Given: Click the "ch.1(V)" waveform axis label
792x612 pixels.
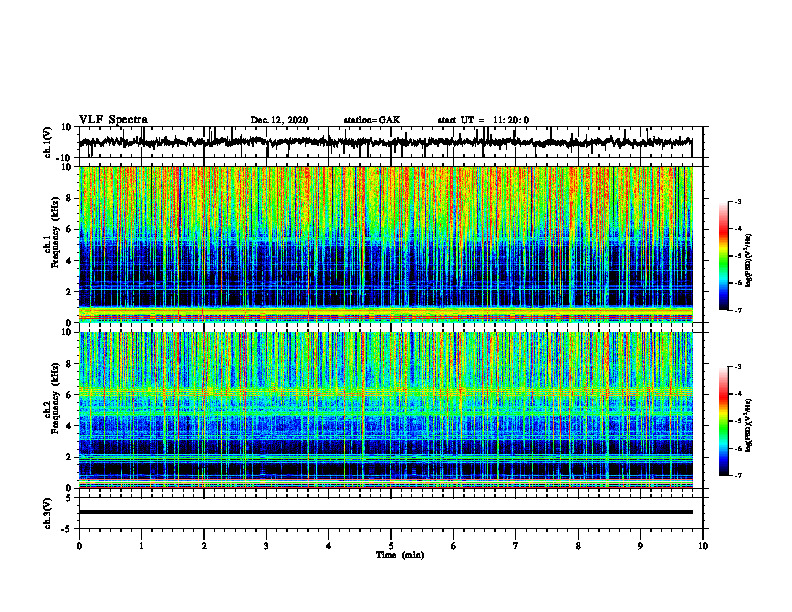Looking at the screenshot, I should click(x=48, y=142).
